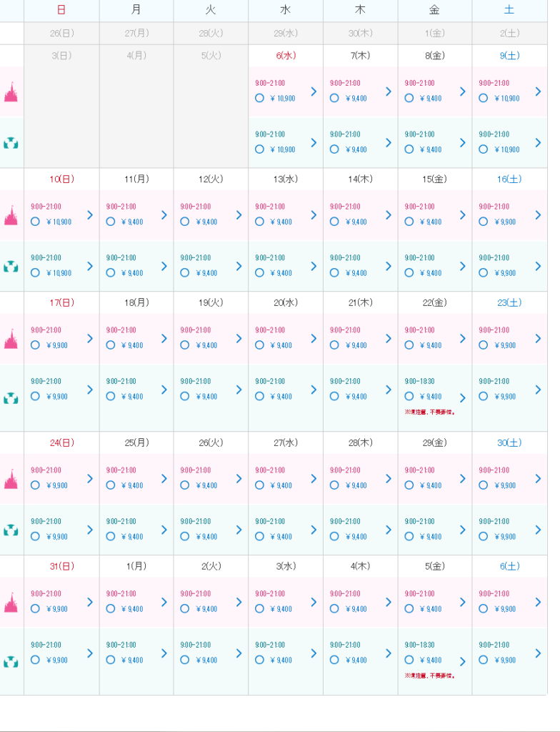Select the ¥9,900 castle park radio for 16(土)
The width and height of the screenshot is (560, 732).
tap(483, 222)
